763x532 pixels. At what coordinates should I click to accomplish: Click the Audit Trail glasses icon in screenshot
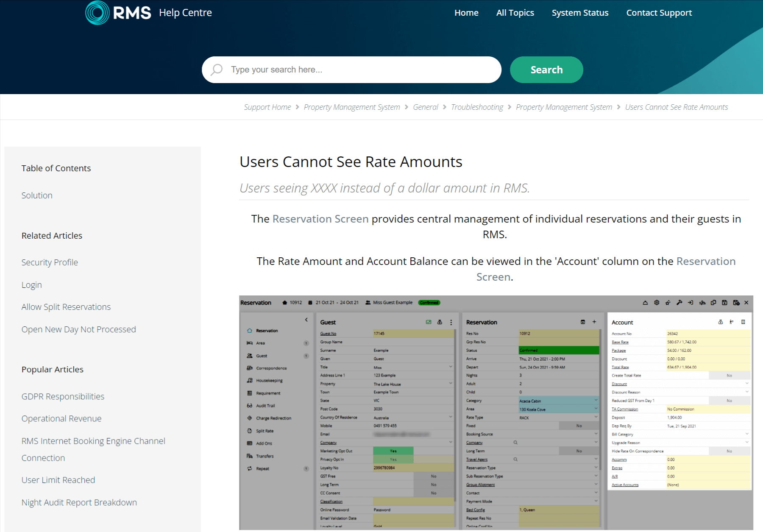[x=250, y=406]
